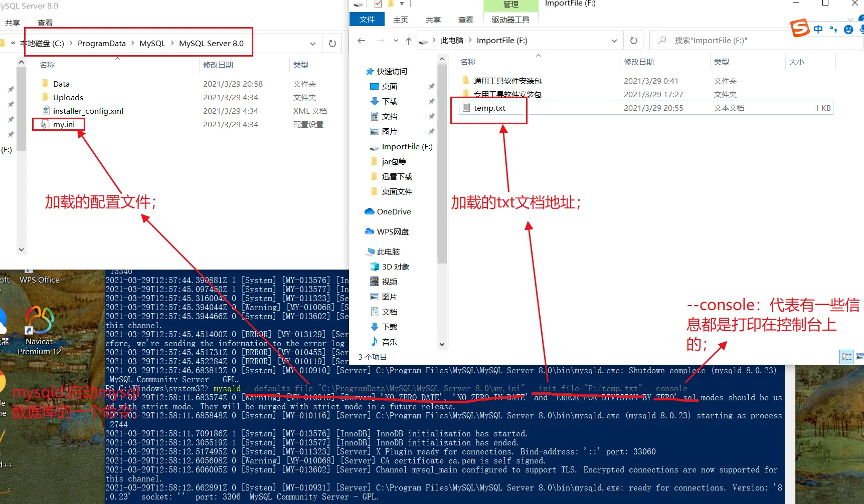Open pinned 图片 under quick access
Viewport: 864px width, 504px height.
pyautogui.click(x=384, y=132)
